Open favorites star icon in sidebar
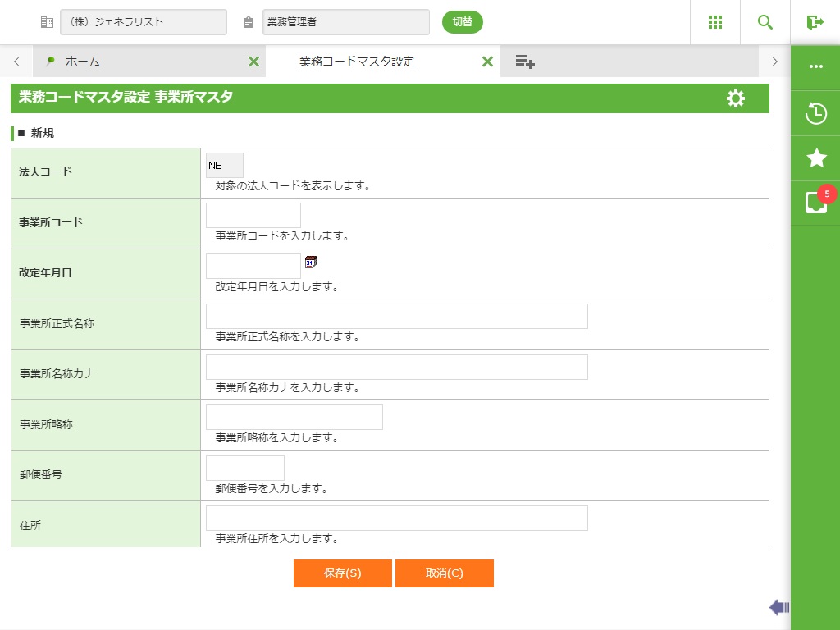 [815, 158]
